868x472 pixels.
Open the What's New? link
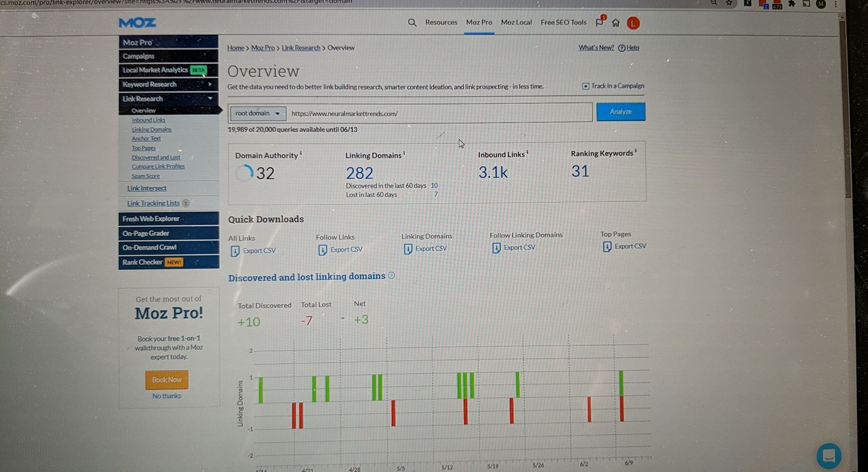point(596,48)
